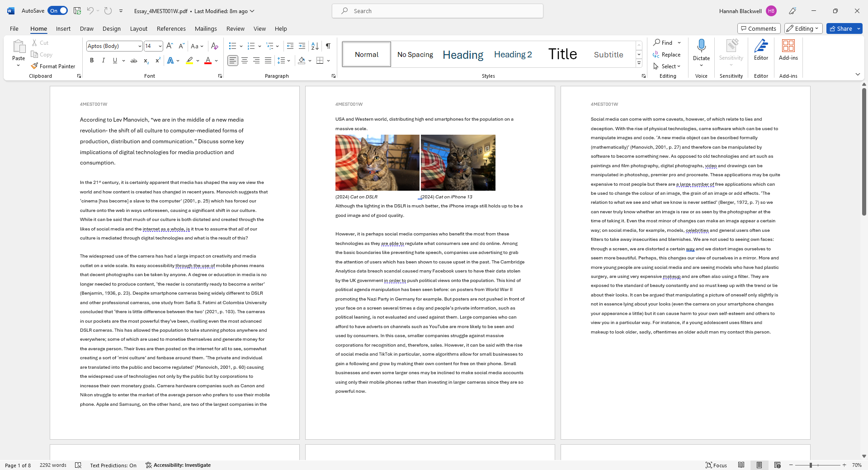Toggle the AutoSave switch

point(58,11)
